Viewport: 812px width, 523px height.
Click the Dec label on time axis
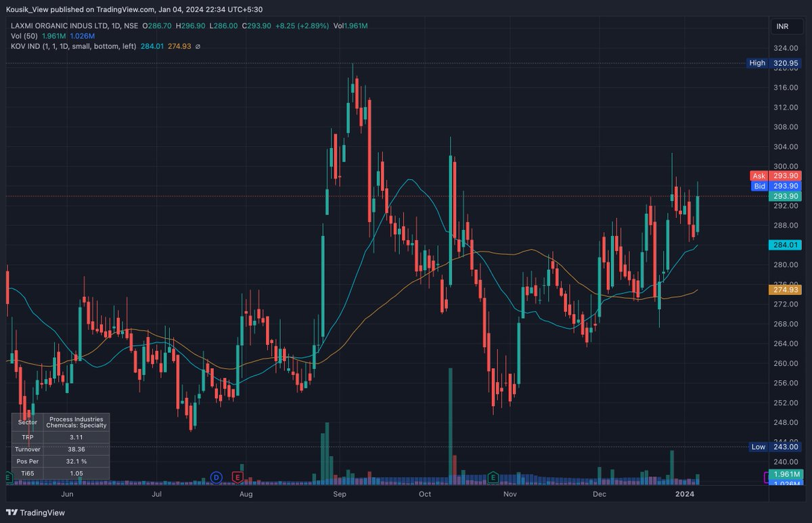coord(599,495)
